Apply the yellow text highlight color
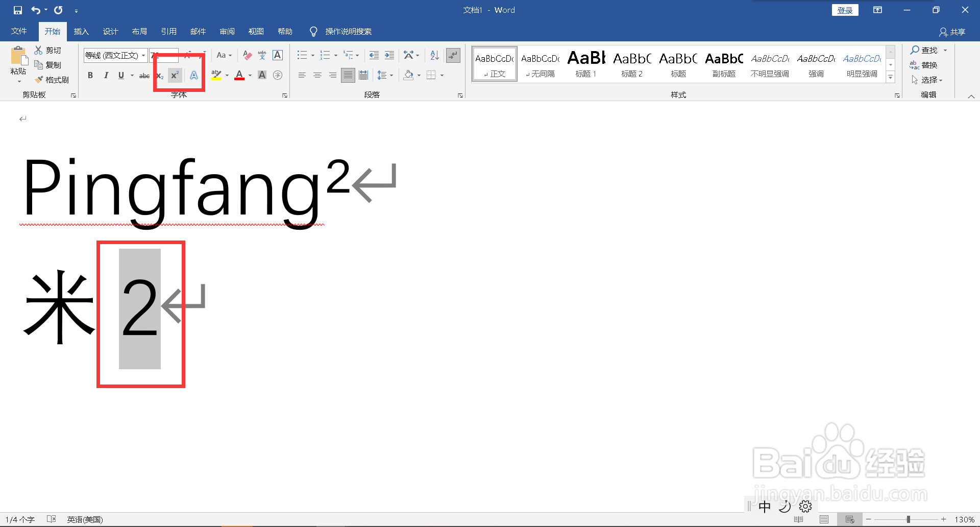980x527 pixels. point(216,75)
